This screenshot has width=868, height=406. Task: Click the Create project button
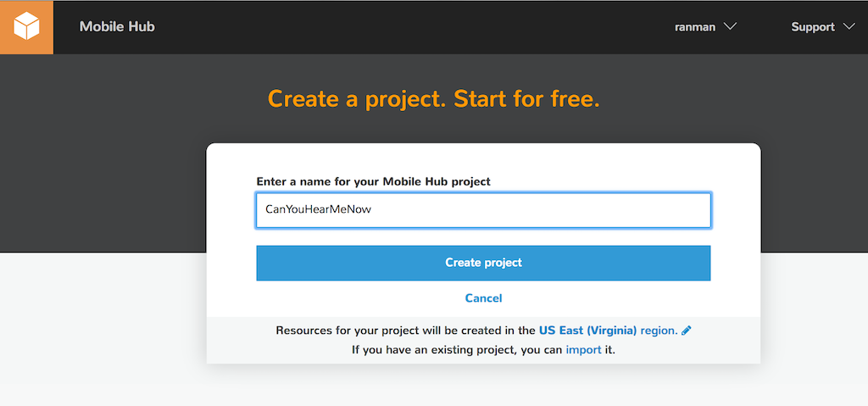483,263
